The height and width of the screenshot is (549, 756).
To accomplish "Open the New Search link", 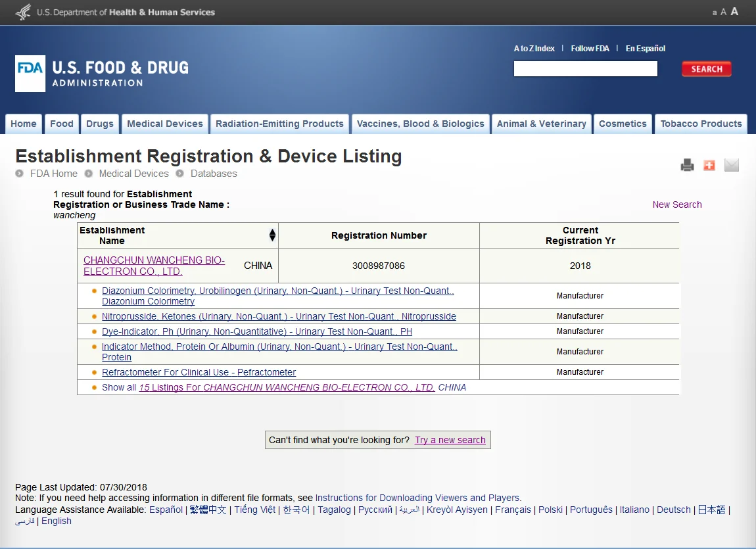I will (676, 204).
